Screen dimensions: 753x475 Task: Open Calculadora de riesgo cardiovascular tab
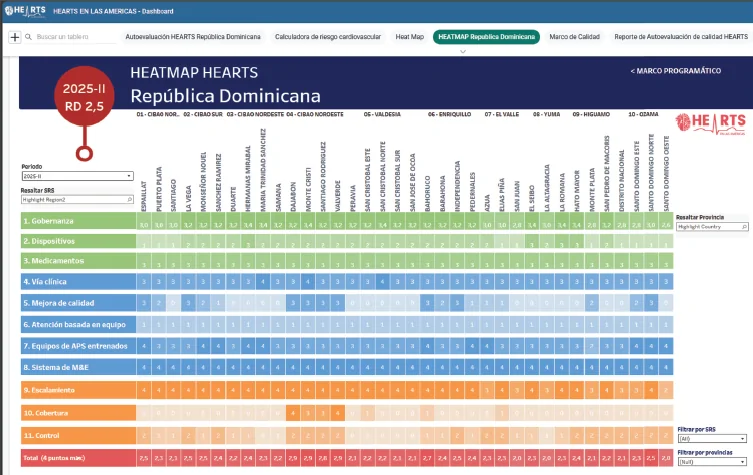click(328, 37)
